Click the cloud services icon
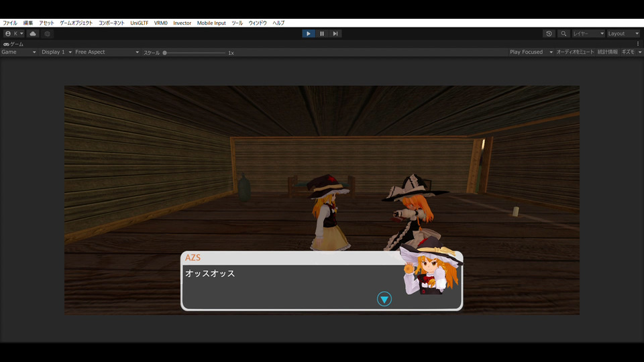Screen dimensions: 644x362 (33, 34)
